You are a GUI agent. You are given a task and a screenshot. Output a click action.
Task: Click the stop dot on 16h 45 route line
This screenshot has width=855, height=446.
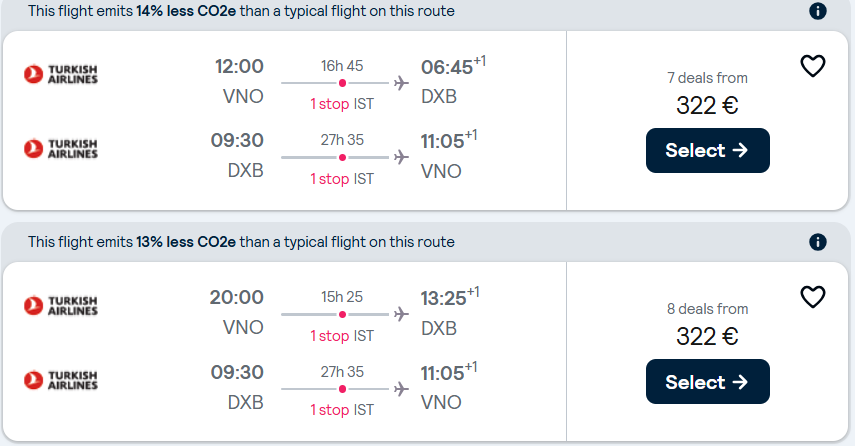342,83
